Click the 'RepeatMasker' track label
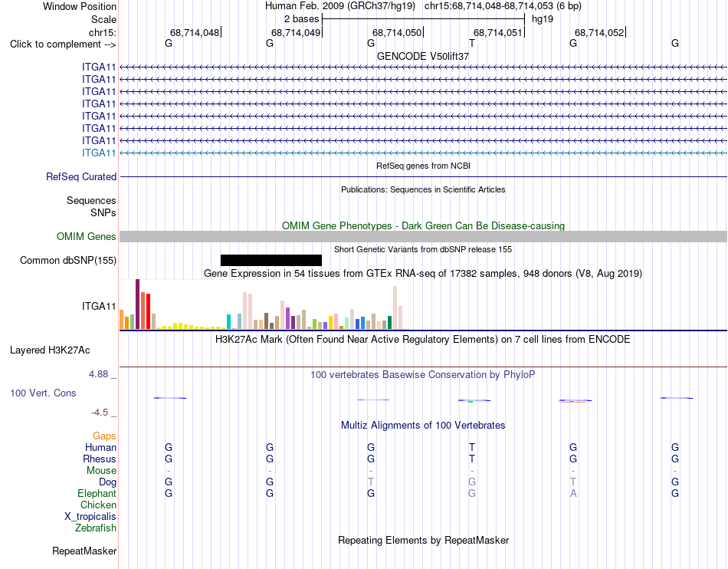 tap(84, 551)
